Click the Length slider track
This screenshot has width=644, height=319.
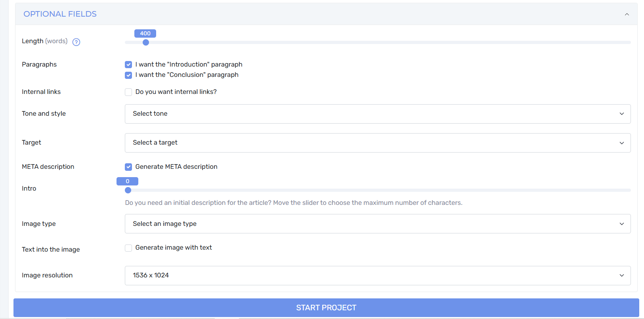coord(378,42)
